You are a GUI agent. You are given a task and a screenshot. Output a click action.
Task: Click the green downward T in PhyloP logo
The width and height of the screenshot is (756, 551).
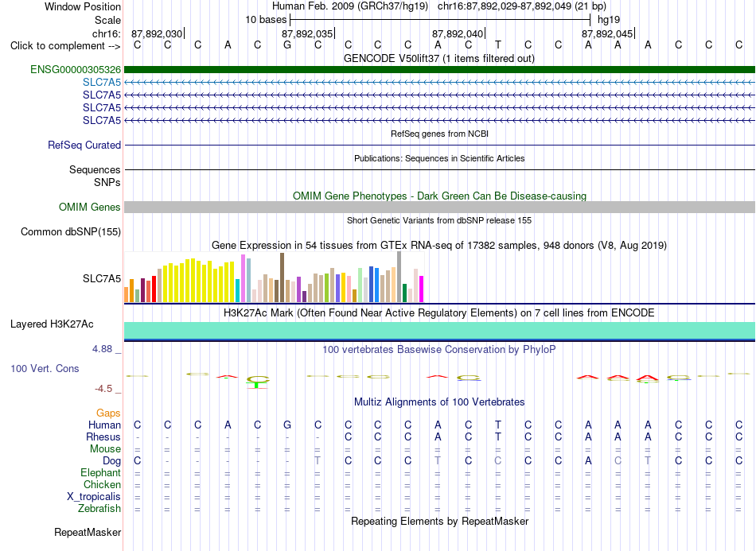tap(258, 384)
